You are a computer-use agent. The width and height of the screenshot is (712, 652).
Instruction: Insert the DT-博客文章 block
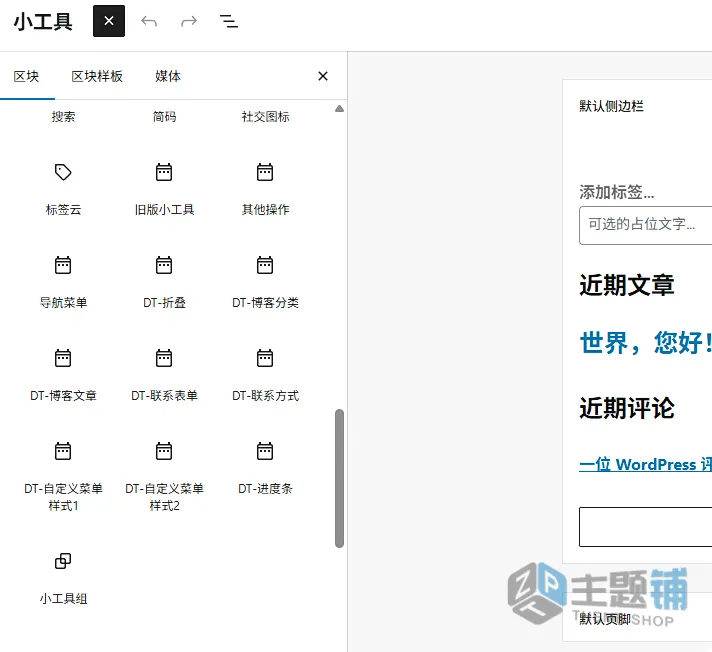63,375
